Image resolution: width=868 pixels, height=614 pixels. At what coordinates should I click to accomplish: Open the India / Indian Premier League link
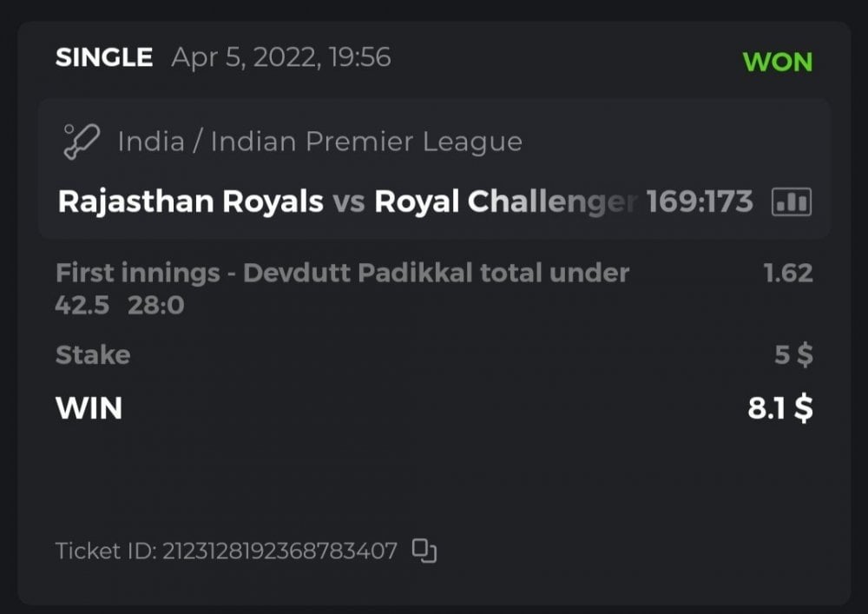(x=319, y=142)
